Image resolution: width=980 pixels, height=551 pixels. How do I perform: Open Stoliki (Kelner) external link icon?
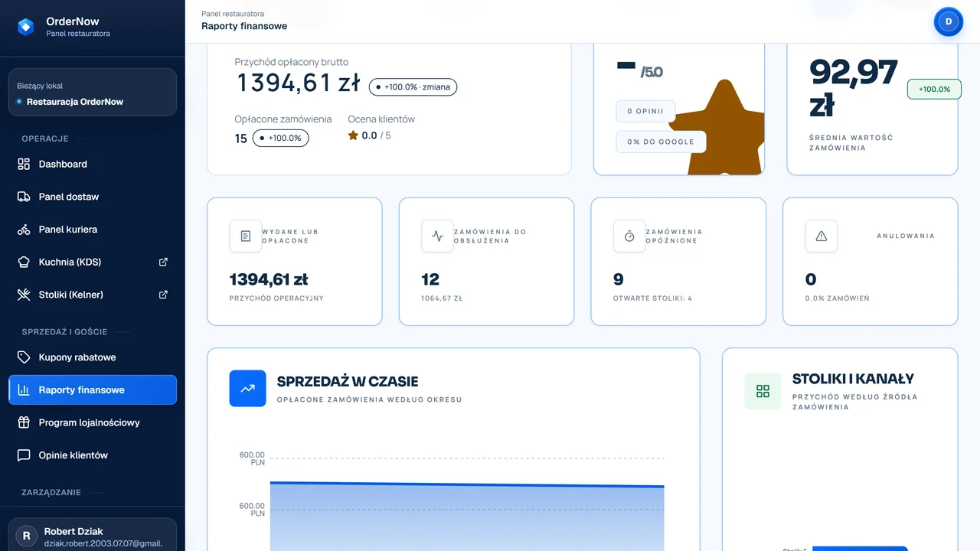[x=163, y=295]
